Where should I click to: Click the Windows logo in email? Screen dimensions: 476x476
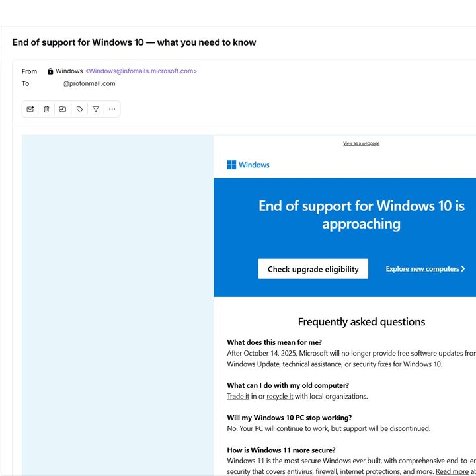(x=249, y=165)
